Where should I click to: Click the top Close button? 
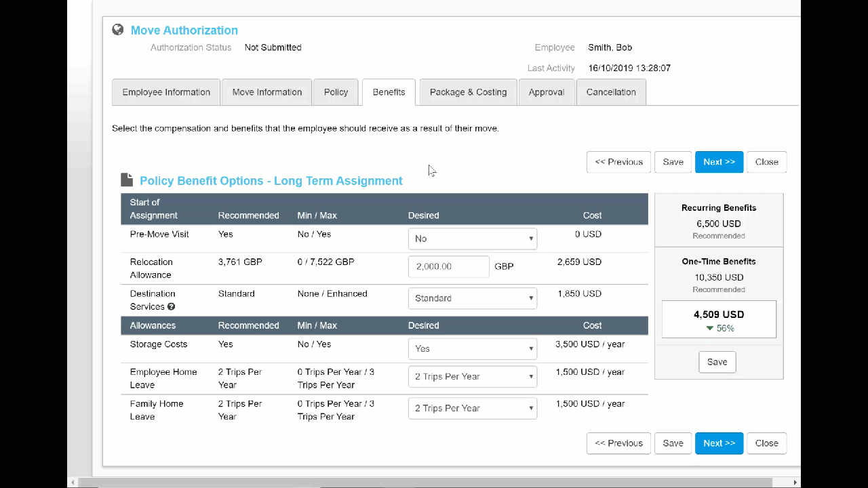[x=767, y=162]
